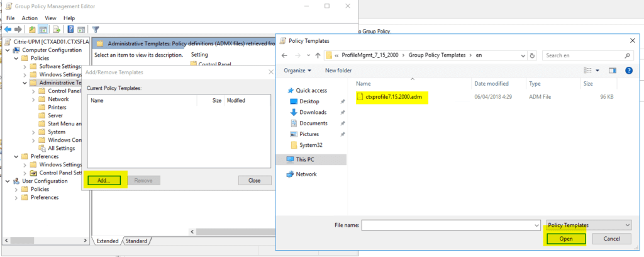Open help via the blue question mark icon
Viewport: 644px width, 257px height.
click(x=70, y=29)
